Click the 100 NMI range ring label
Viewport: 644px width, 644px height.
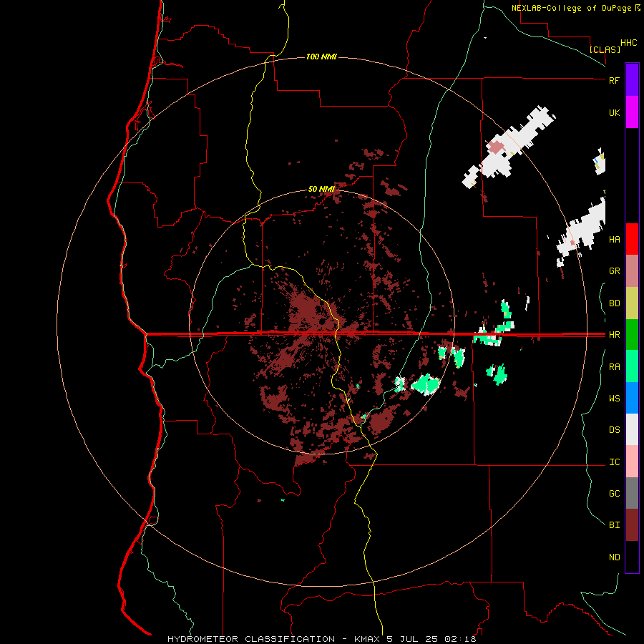tap(321, 57)
